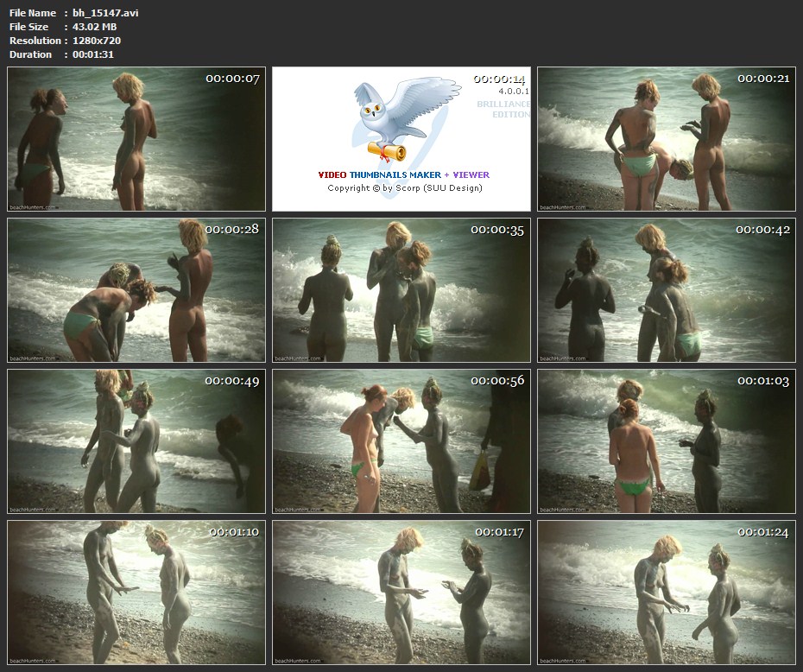Click the Copyright by Scorp (SUU Design) text
This screenshot has width=803, height=672.
click(x=404, y=188)
